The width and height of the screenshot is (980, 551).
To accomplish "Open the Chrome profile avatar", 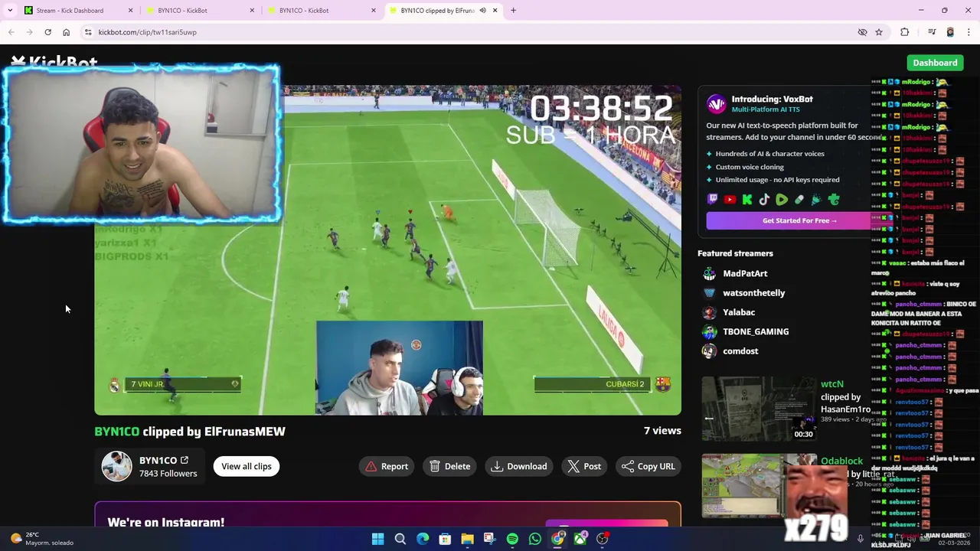I will tap(950, 32).
